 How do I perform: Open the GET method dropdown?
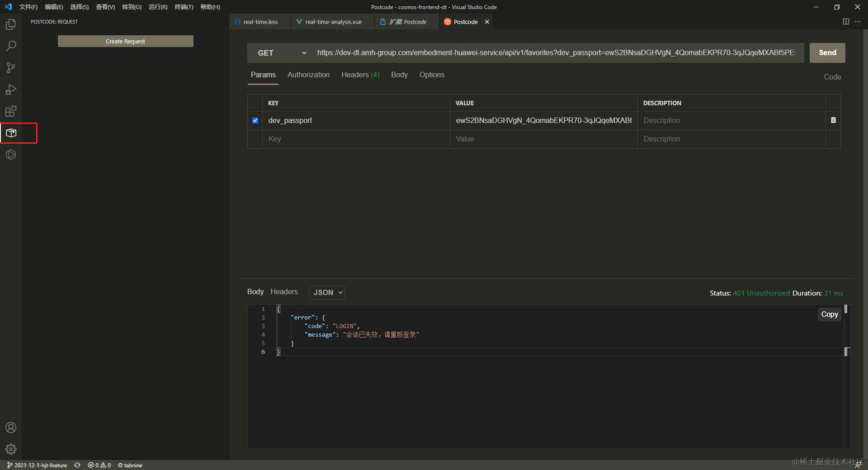tap(282, 53)
